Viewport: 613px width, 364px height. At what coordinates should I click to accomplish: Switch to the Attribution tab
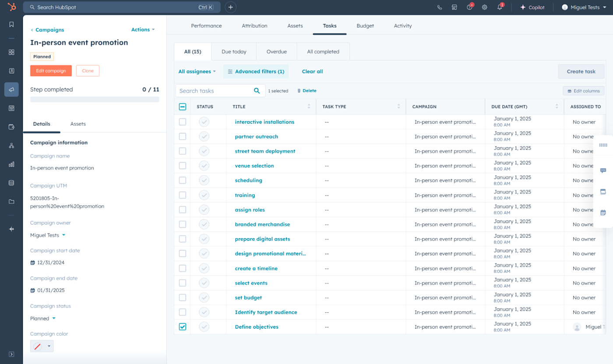point(254,26)
